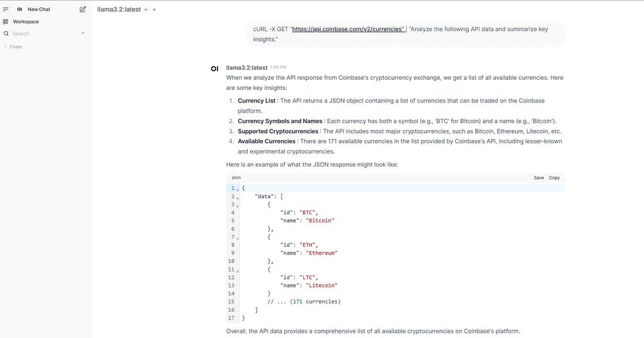Image resolution: width=644 pixels, height=338 pixels.
Task: Click the OI logo beside New Chat
Action: tap(19, 9)
